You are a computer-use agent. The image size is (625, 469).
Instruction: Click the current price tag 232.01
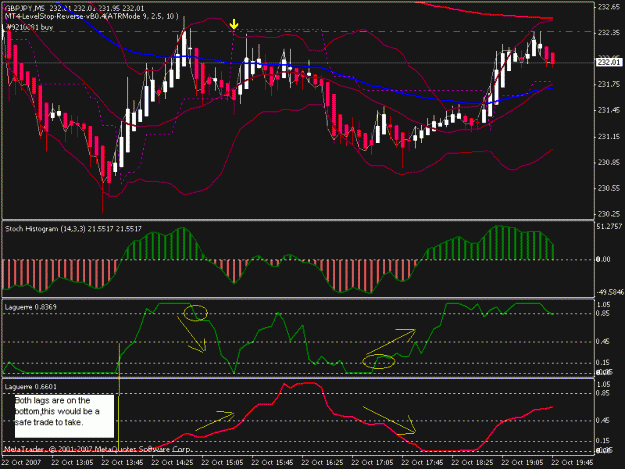[x=609, y=62]
